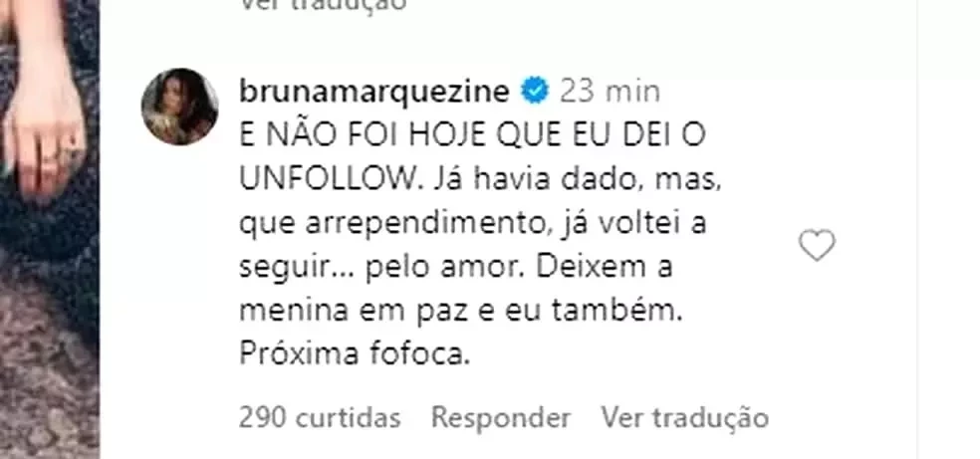Click 'Já havia dado, mas,' in the comment
Screen dimensions: 980x459
tap(567, 180)
